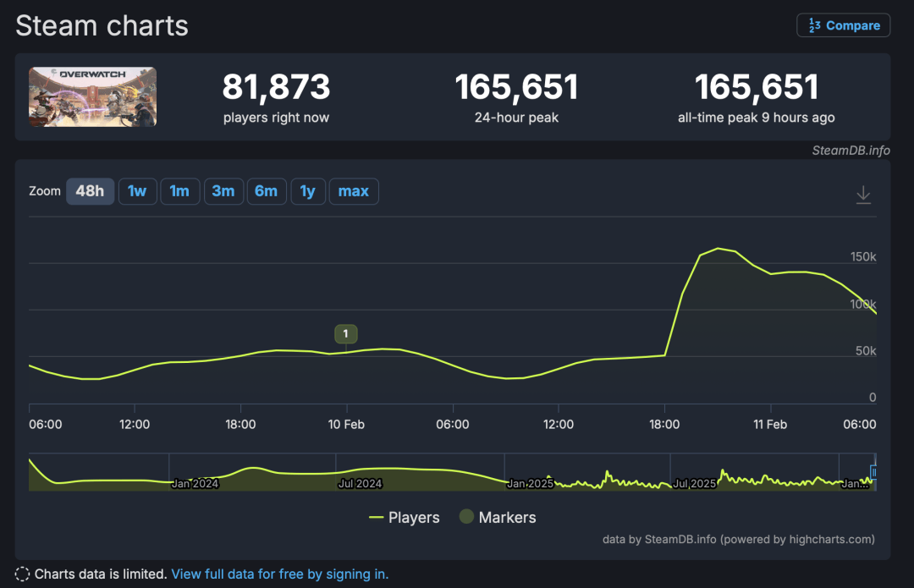Click the SteamDB.info watermark above the chart
The image size is (914, 588).
pos(851,151)
